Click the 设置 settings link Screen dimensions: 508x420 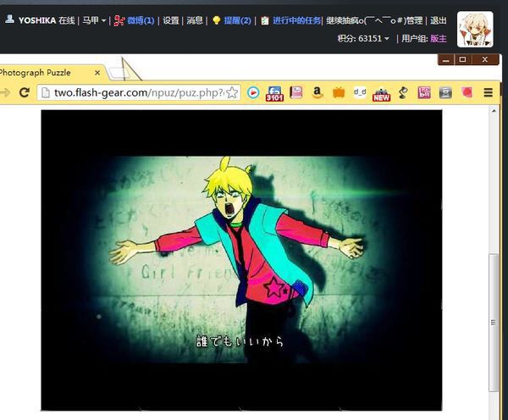170,20
